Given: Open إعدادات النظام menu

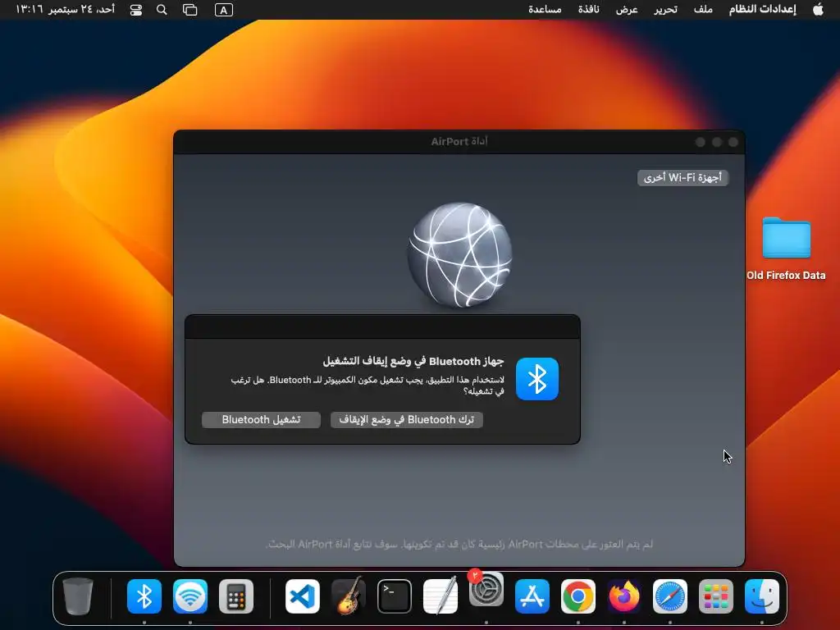Looking at the screenshot, I should [762, 10].
